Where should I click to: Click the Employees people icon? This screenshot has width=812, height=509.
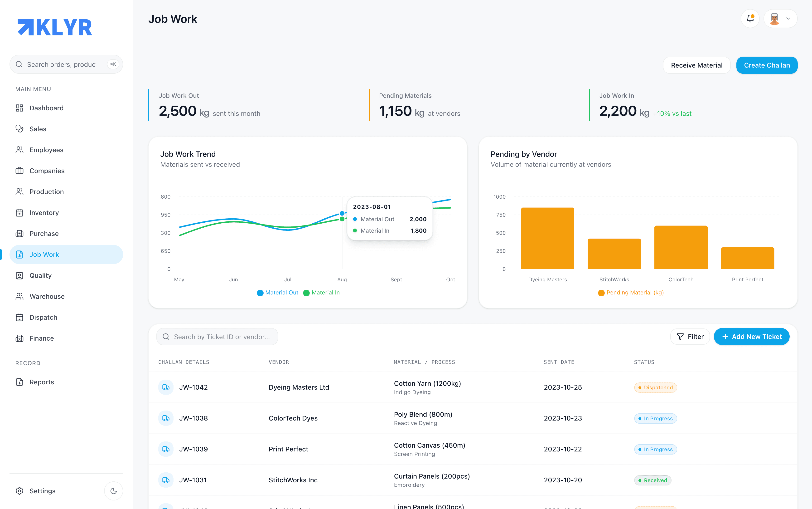19,150
